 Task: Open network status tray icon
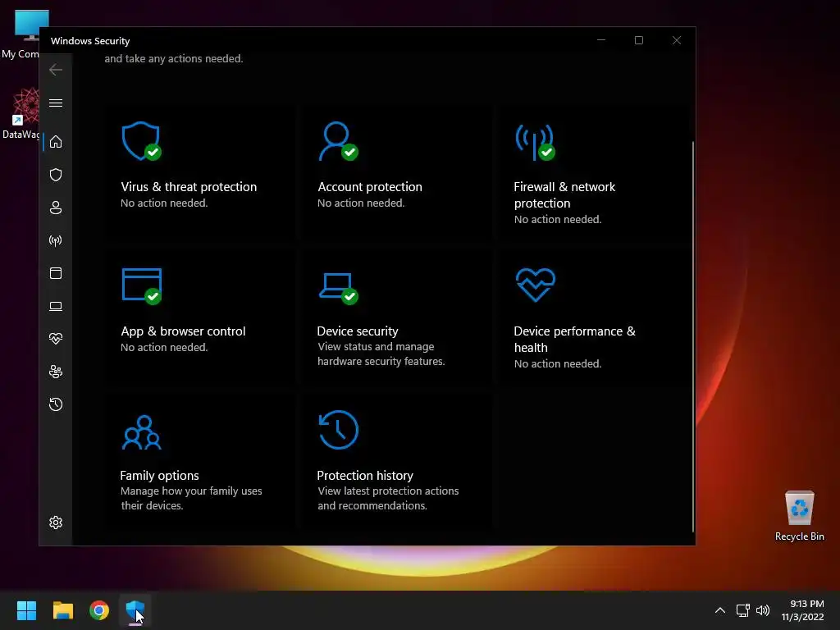pos(742,610)
